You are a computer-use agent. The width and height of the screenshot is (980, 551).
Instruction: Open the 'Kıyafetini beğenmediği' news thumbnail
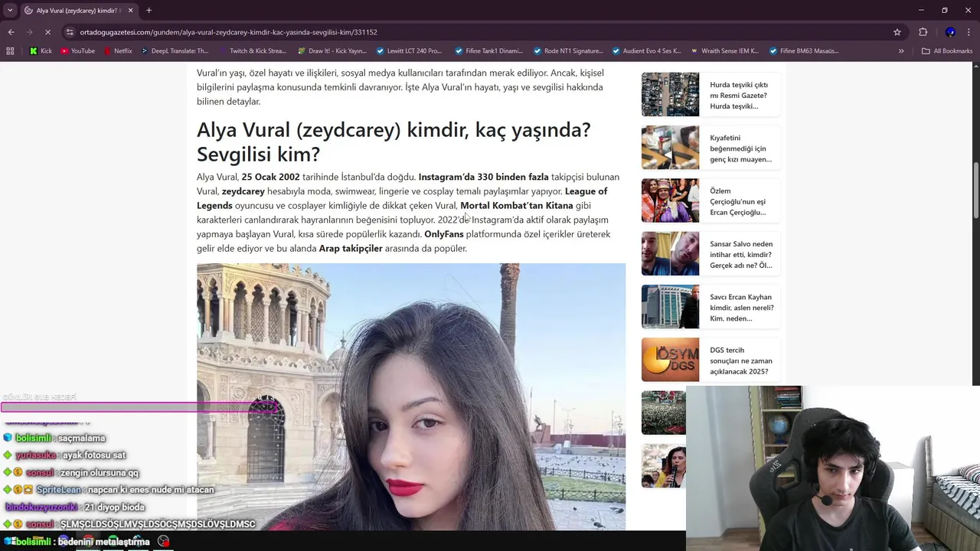coord(670,147)
